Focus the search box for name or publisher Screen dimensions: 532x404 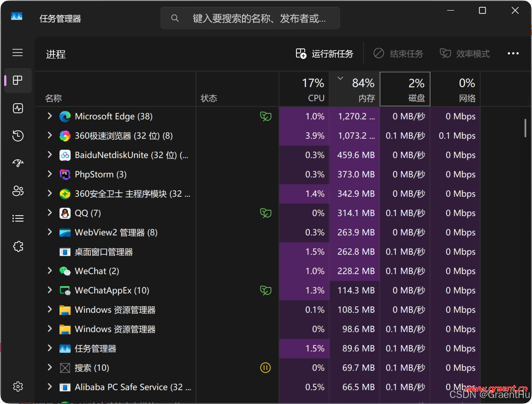click(x=250, y=18)
